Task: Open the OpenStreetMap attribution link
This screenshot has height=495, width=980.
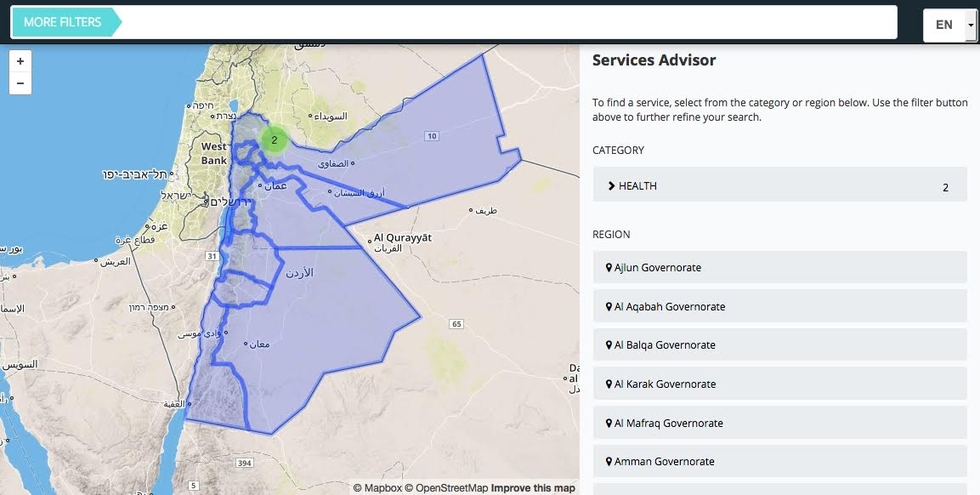Action: click(x=446, y=488)
